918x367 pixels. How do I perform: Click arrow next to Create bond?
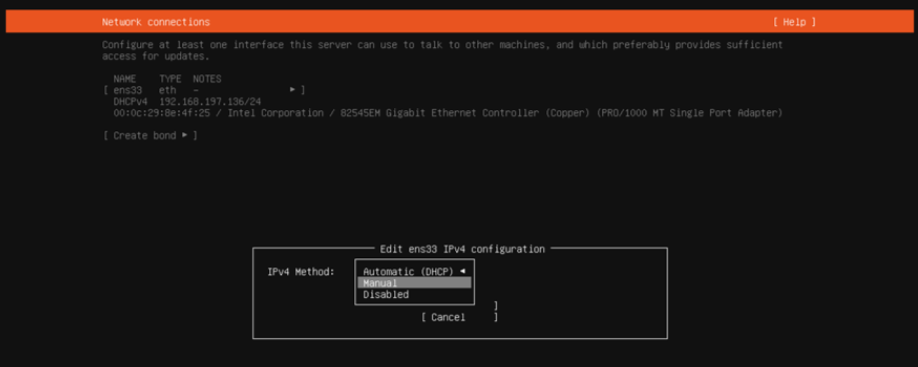pos(184,135)
